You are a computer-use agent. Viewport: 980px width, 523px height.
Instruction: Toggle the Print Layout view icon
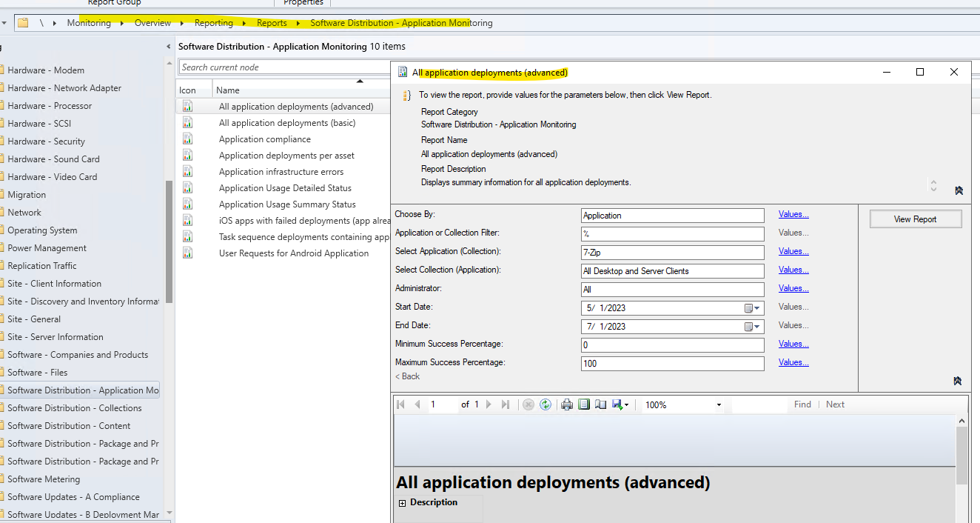[x=584, y=404]
